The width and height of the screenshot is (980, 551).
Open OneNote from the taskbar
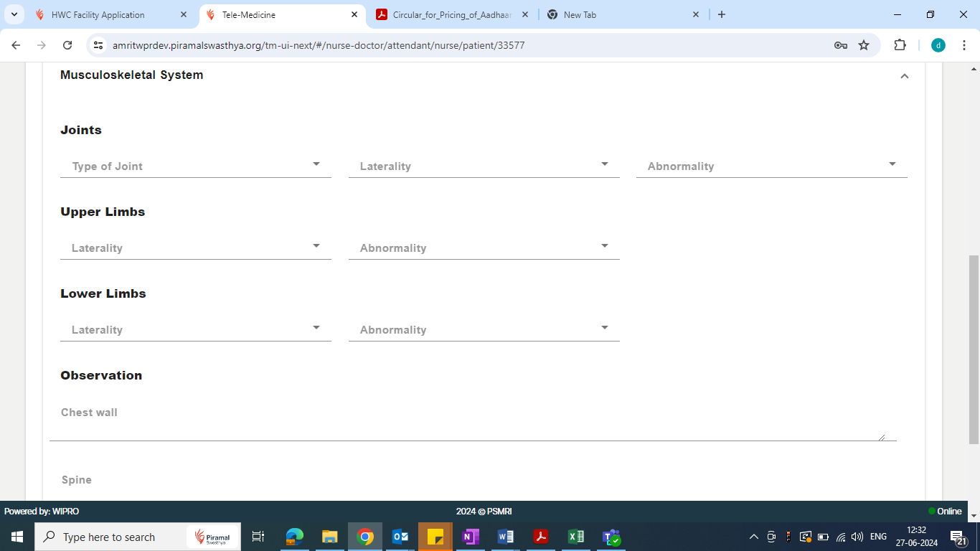pos(471,537)
